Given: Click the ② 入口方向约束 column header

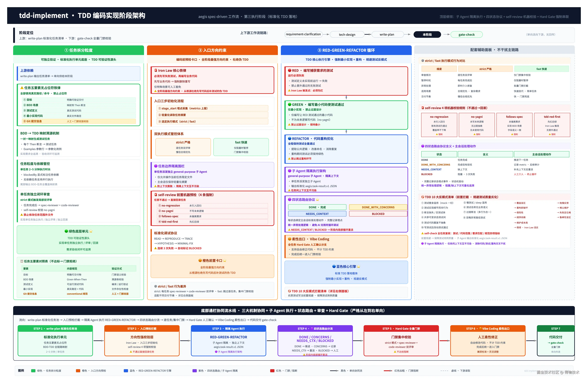Looking at the screenshot, I should click(212, 50).
